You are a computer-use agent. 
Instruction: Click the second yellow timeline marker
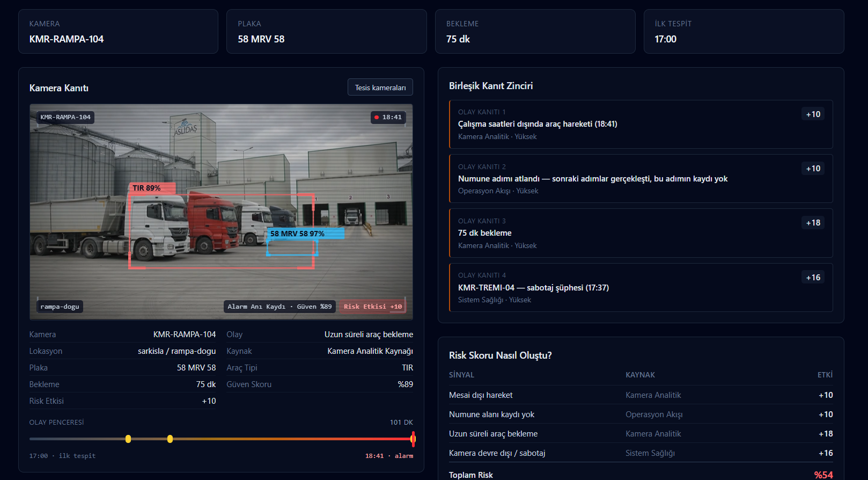(170, 439)
